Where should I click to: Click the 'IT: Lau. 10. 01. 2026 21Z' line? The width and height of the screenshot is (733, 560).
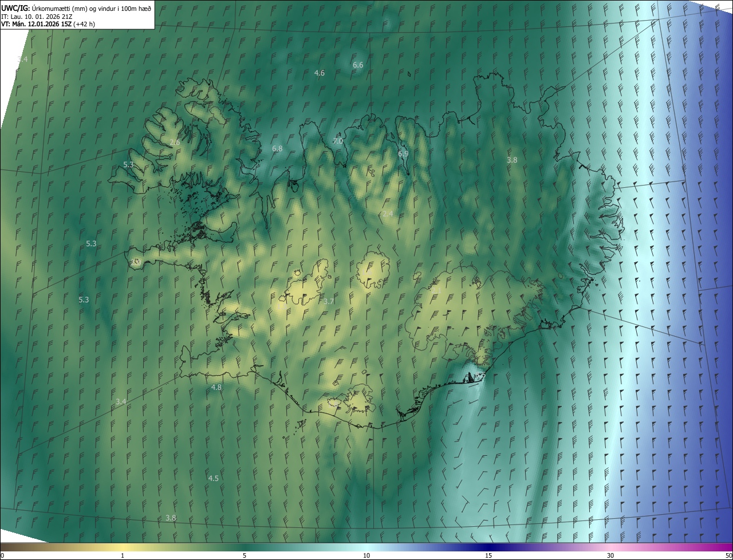36,16
